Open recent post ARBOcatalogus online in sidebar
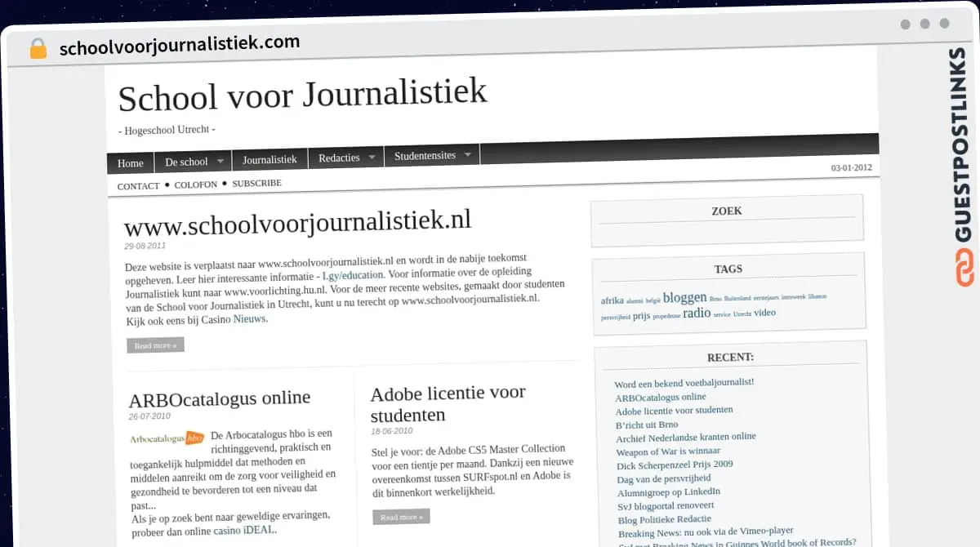980x547 pixels. [x=660, y=397]
